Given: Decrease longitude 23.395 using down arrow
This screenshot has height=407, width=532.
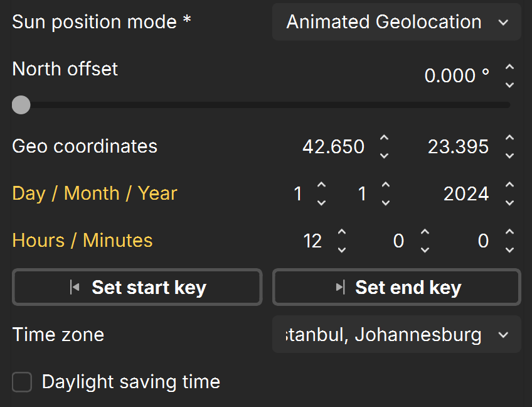Looking at the screenshot, I should [x=509, y=156].
